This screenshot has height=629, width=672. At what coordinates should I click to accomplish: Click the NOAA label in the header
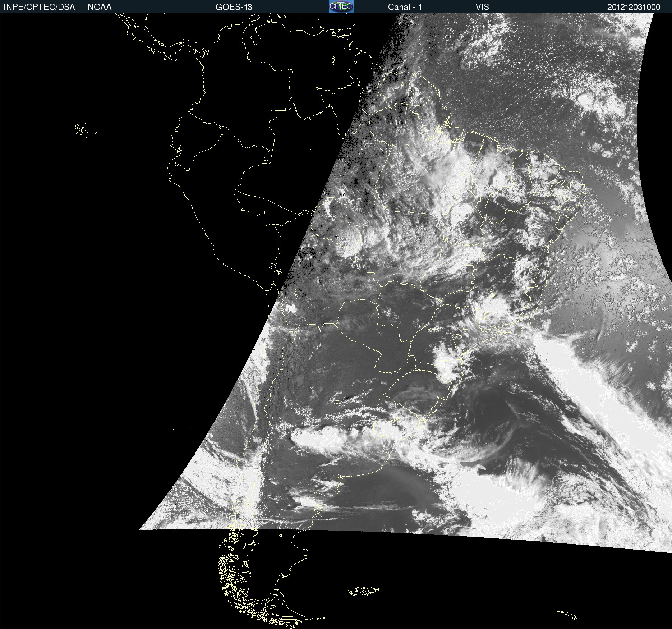pos(100,7)
